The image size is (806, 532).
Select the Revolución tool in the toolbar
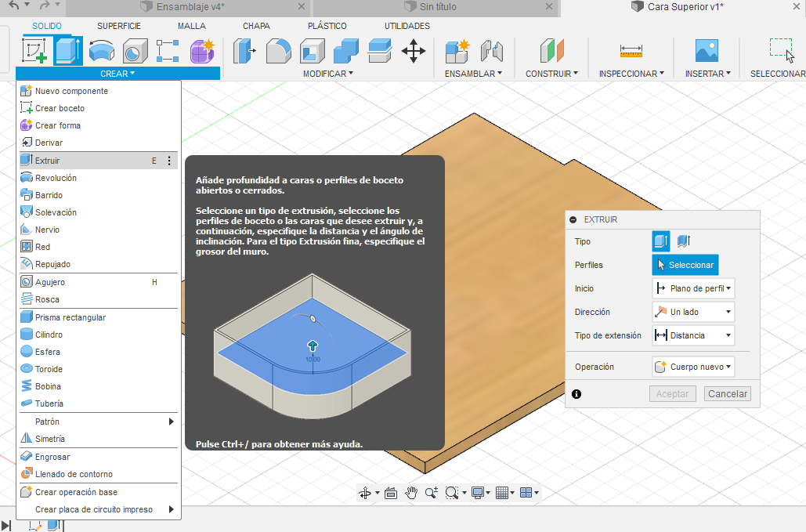click(x=101, y=51)
